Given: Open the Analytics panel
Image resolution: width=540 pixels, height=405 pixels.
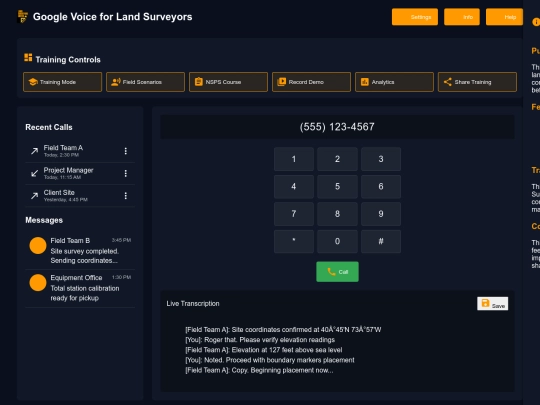Looking at the screenshot, I should pyautogui.click(x=394, y=82).
